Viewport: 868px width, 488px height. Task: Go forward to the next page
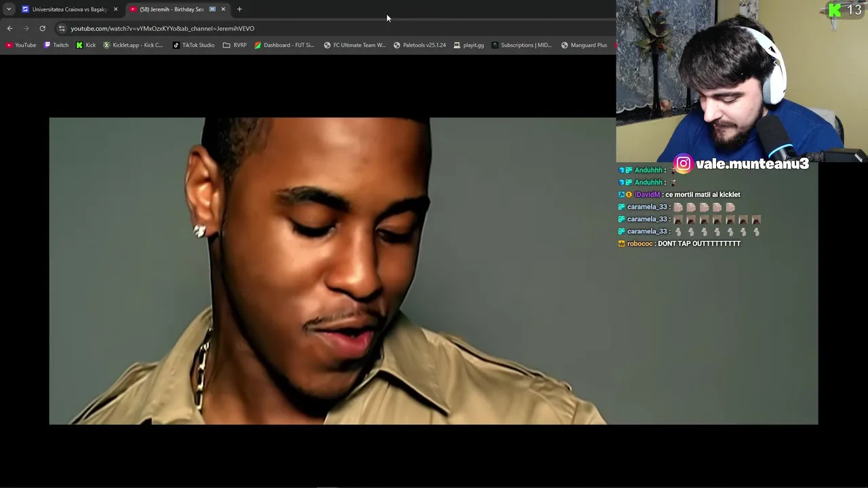coord(26,28)
